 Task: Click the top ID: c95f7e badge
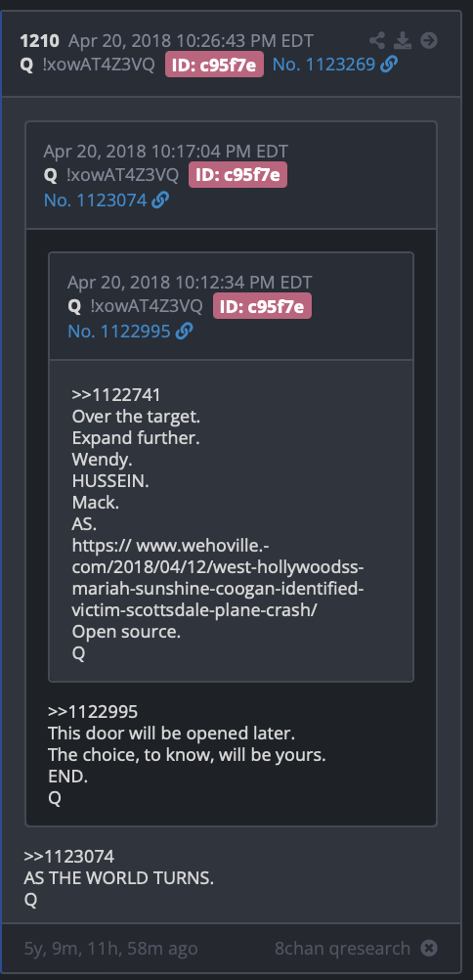pos(214,65)
